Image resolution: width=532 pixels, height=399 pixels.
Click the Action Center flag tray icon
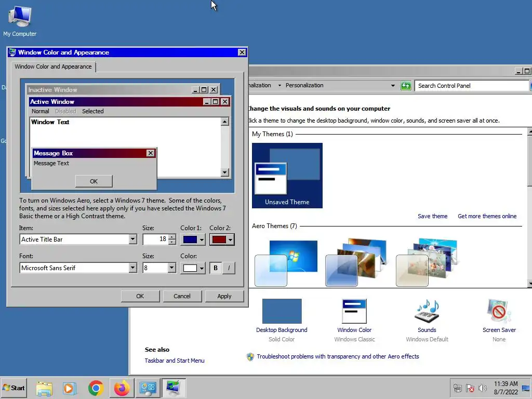coord(470,388)
